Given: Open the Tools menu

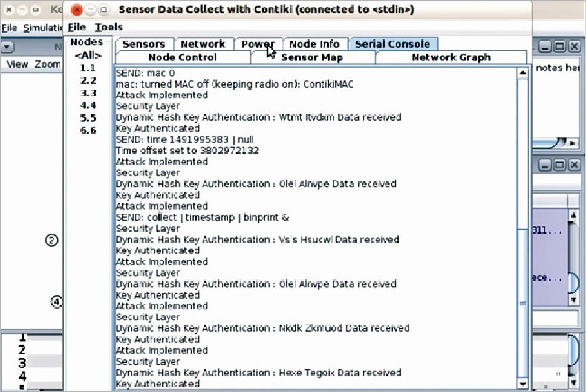Looking at the screenshot, I should [x=109, y=27].
